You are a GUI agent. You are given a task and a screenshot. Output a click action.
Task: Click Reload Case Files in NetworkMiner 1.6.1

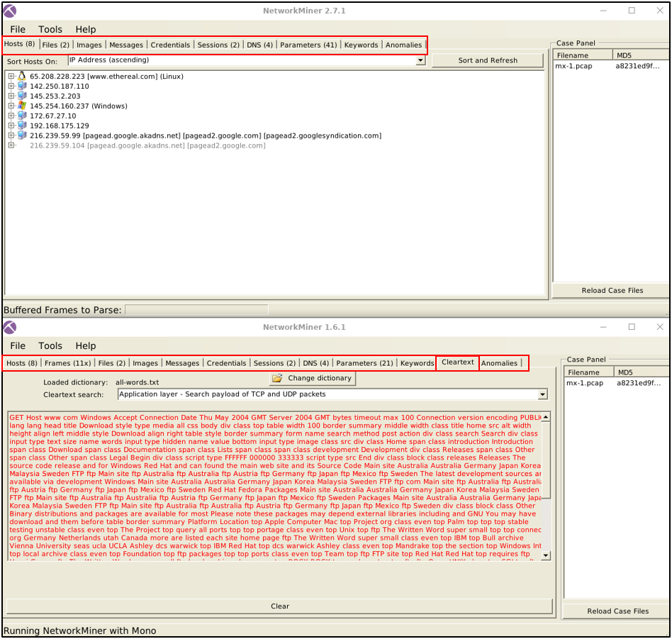tap(617, 611)
